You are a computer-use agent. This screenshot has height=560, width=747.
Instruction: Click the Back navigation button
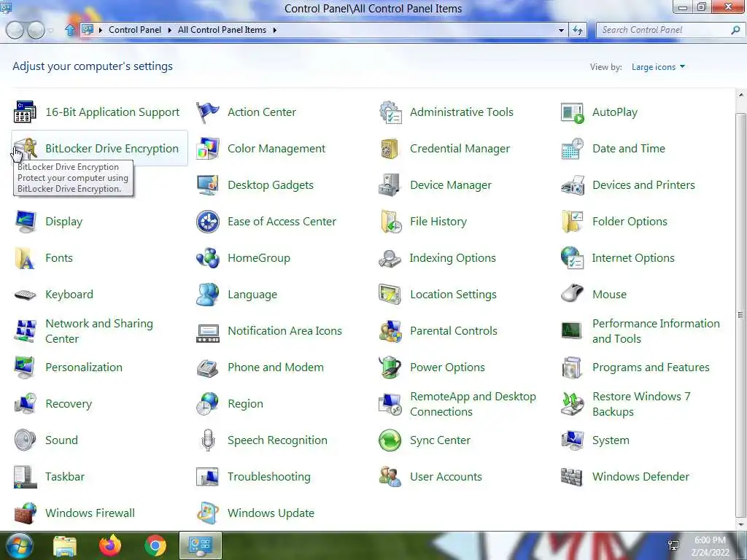[x=15, y=31]
